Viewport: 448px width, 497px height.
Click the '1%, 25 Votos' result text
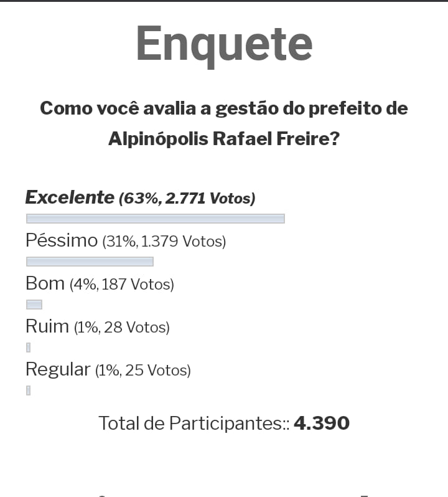coord(143,371)
